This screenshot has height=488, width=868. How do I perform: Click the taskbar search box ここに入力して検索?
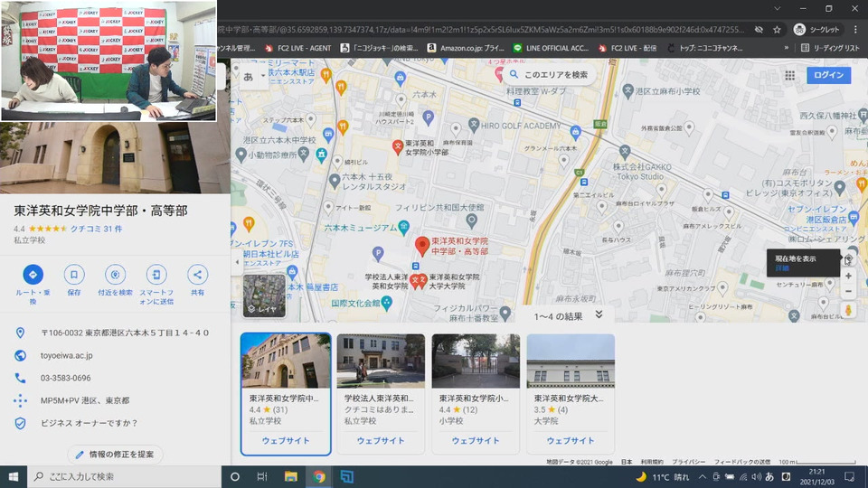click(124, 476)
